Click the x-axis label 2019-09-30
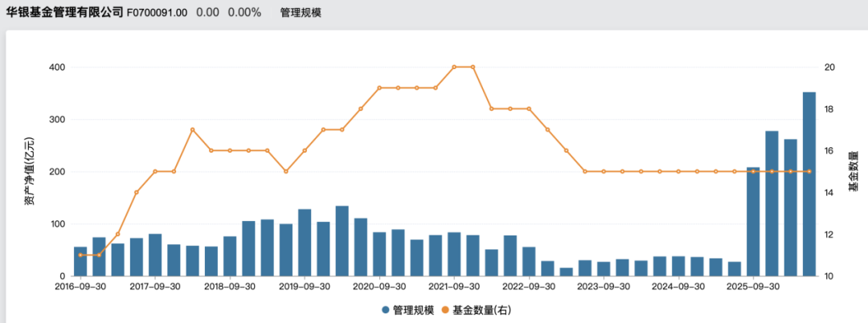Screen dimensions: 868x323 [305, 287]
